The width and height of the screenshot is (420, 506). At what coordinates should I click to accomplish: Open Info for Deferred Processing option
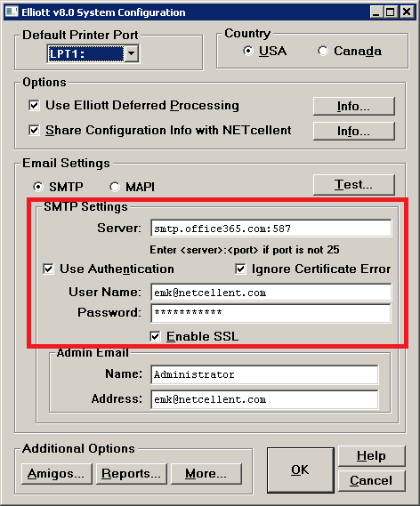[354, 106]
